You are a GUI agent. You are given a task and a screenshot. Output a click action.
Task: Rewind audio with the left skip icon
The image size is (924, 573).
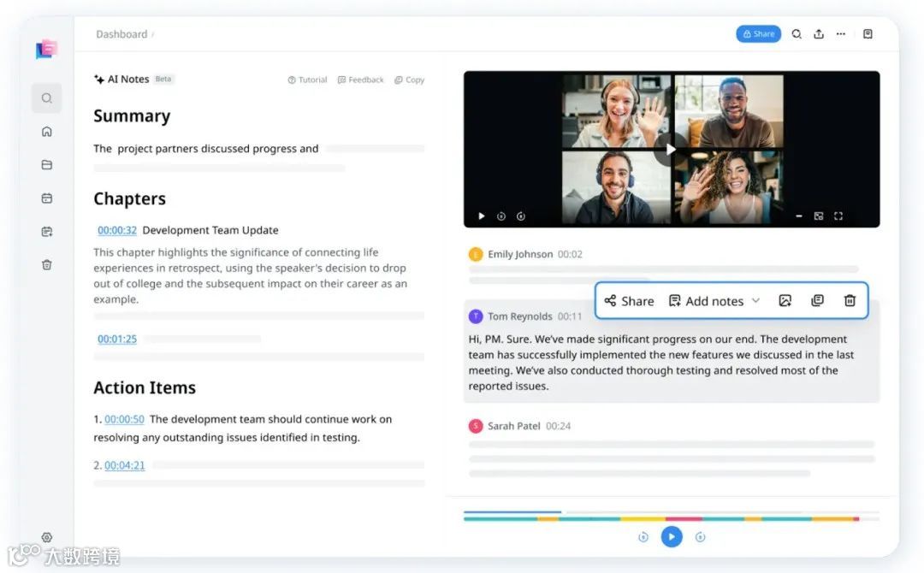click(643, 537)
